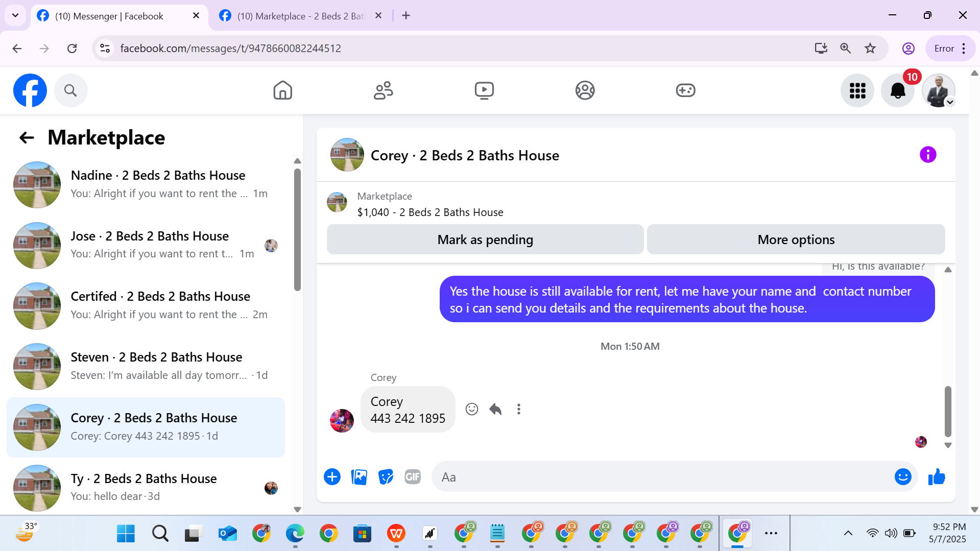Open more attachment actions plus icon
The width and height of the screenshot is (980, 551).
tap(332, 477)
